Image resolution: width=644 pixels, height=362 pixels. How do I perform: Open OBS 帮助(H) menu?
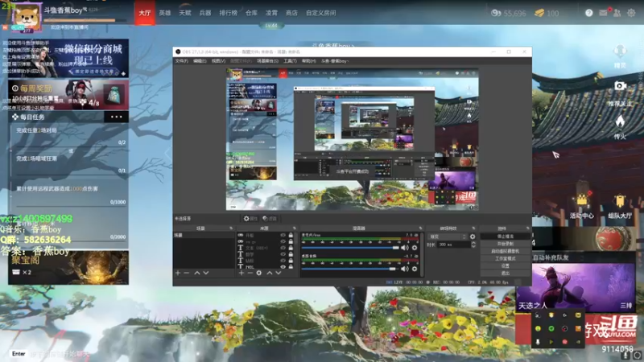coord(309,61)
